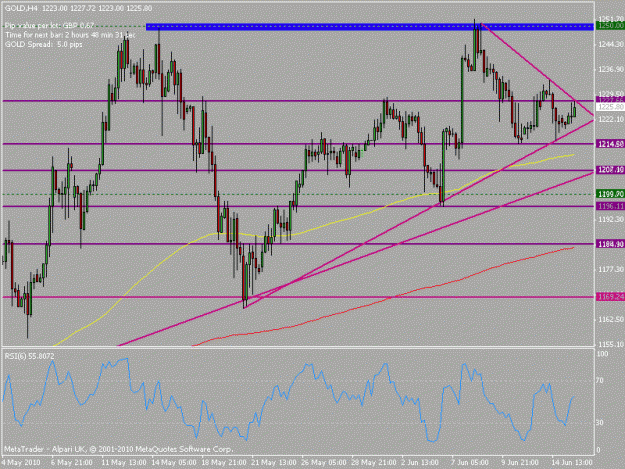625x469 pixels.
Task: Click the green 1250.00 price label
Action: pos(610,26)
